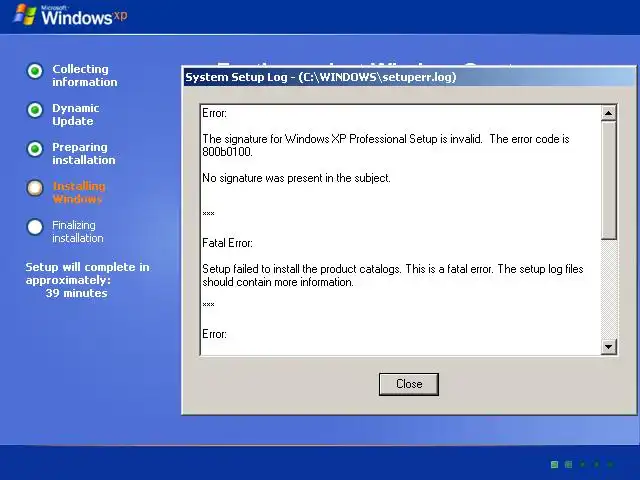Click the Dynamic Update step indicator
The height and width of the screenshot is (480, 640).
35,110
